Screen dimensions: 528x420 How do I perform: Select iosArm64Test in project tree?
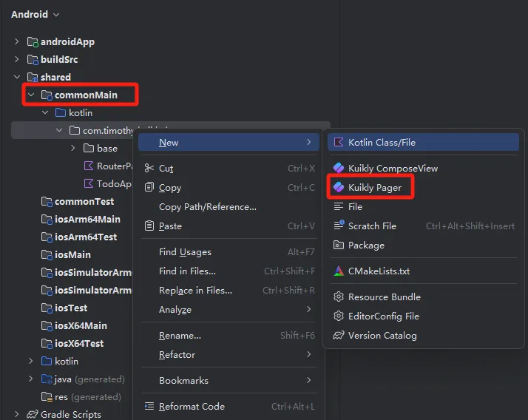(86, 237)
